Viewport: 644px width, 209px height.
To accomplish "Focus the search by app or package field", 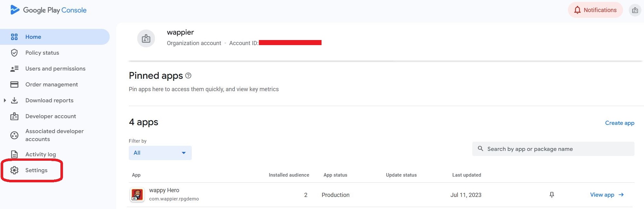I will (x=553, y=149).
